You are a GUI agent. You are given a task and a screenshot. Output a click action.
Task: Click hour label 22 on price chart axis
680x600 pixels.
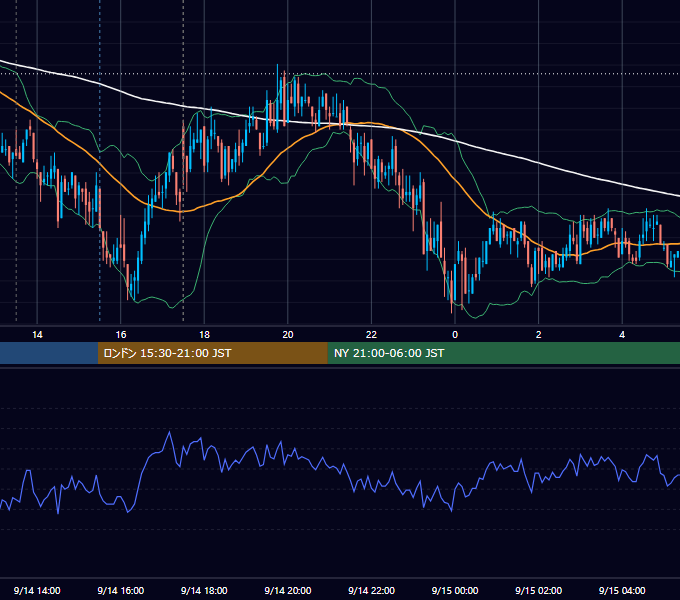tap(371, 335)
